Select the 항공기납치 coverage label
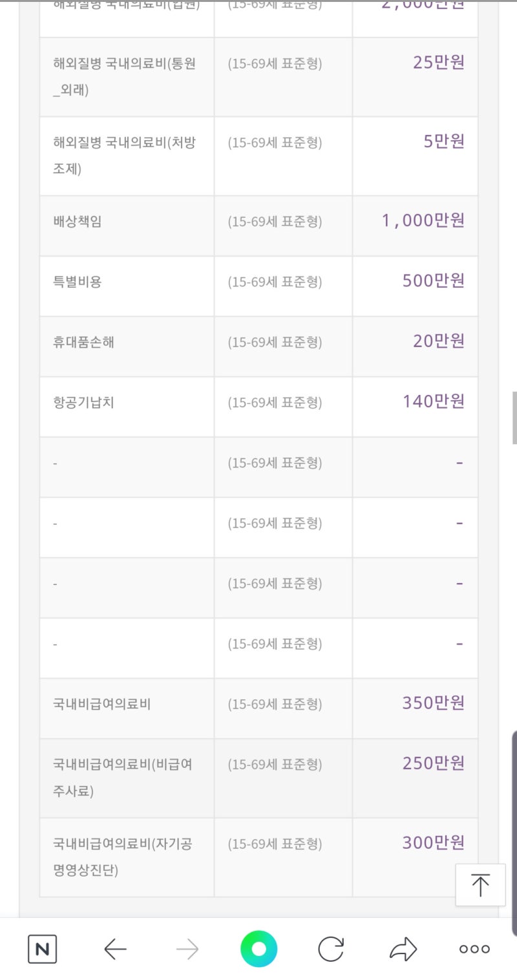Viewport: 517px width, 980px height. coord(84,402)
